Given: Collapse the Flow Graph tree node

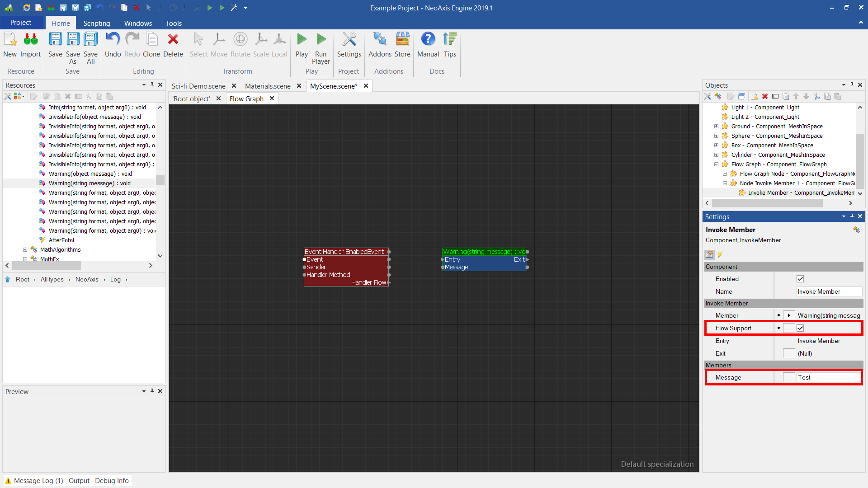Looking at the screenshot, I should [716, 164].
